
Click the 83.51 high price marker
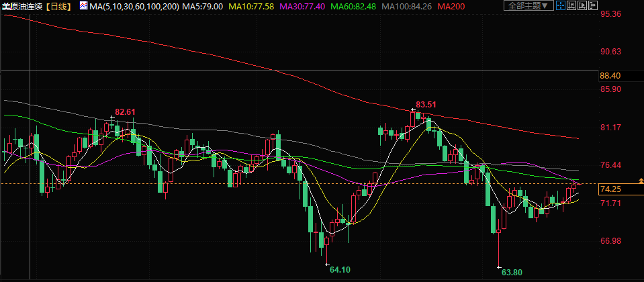(x=426, y=104)
